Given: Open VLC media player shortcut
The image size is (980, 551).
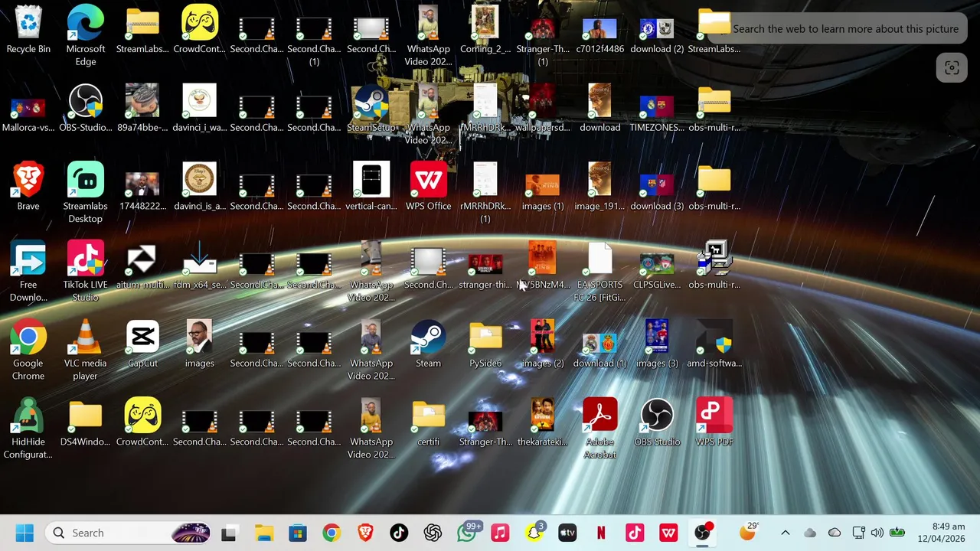Looking at the screenshot, I should point(85,350).
